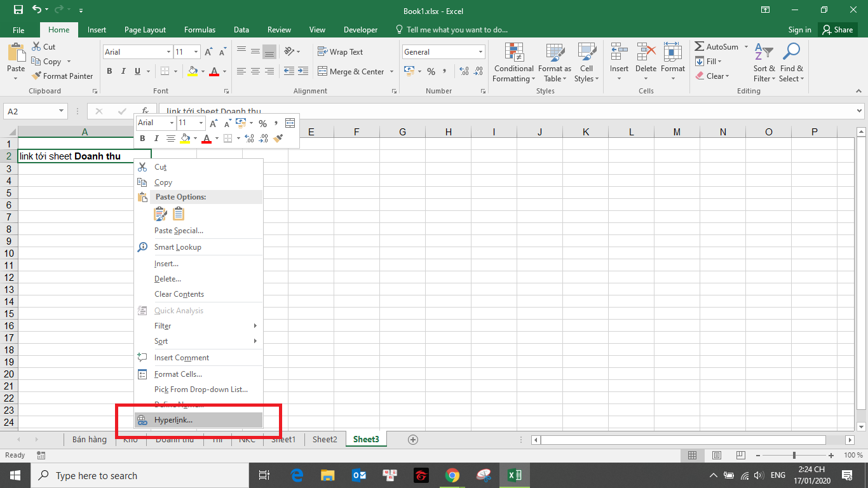Click the AutoSum sigma icon
The width and height of the screenshot is (868, 488).
tap(699, 47)
